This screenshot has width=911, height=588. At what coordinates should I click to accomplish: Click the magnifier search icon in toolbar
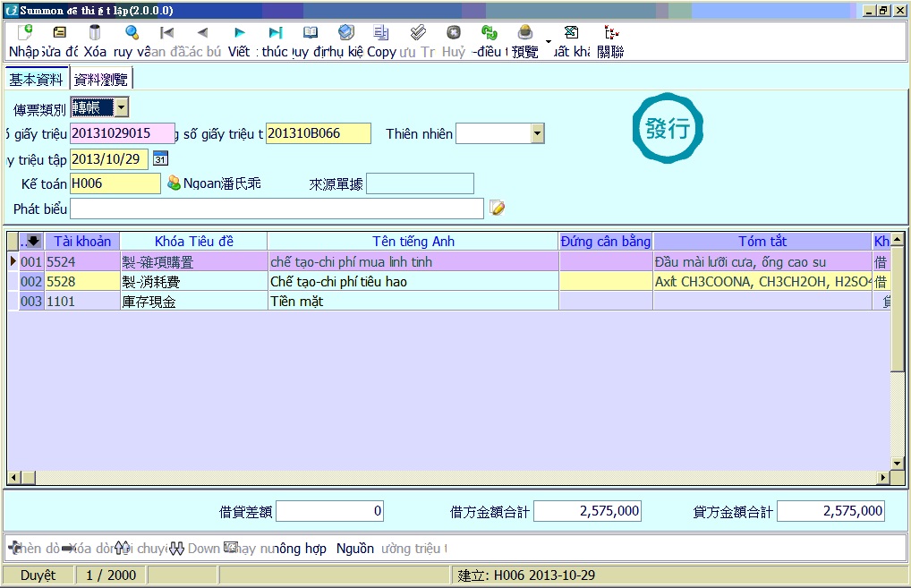tap(132, 33)
